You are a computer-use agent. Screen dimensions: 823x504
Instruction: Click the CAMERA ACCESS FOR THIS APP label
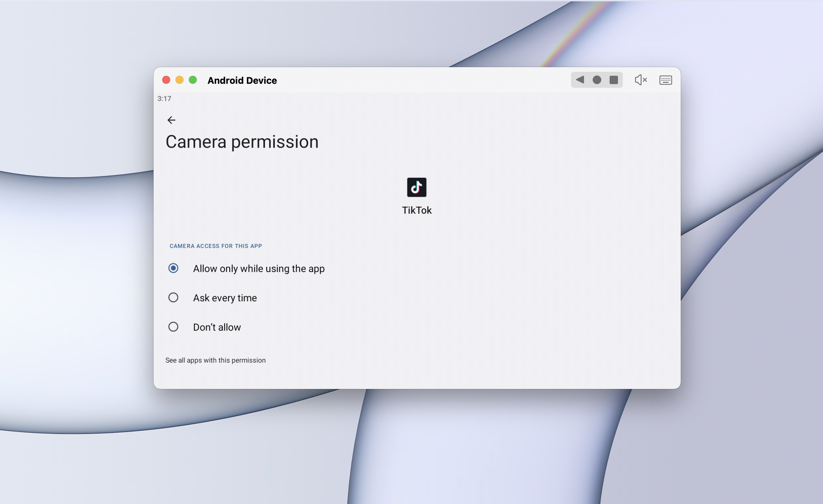coord(216,246)
